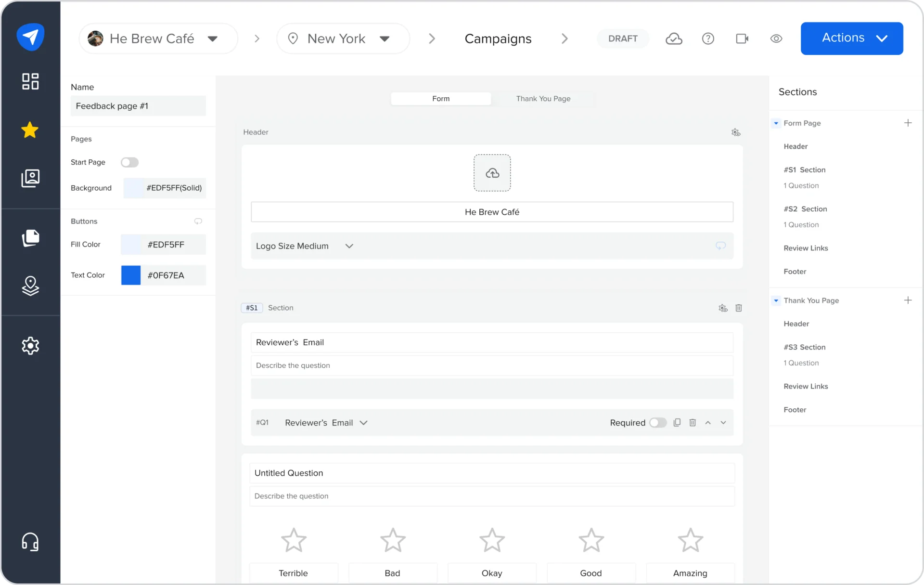
Task: Delete the #S1 Section with the trash icon
Action: [739, 308]
